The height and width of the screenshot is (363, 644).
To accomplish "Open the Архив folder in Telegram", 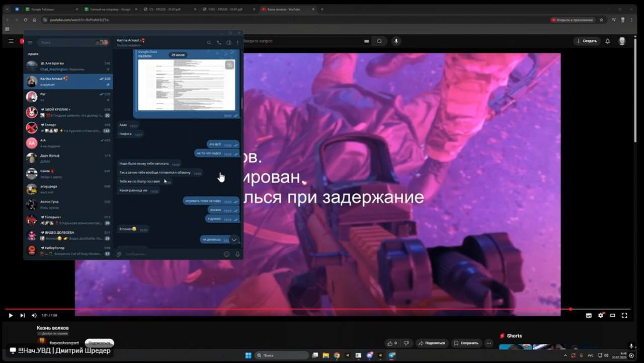I will [x=33, y=54].
